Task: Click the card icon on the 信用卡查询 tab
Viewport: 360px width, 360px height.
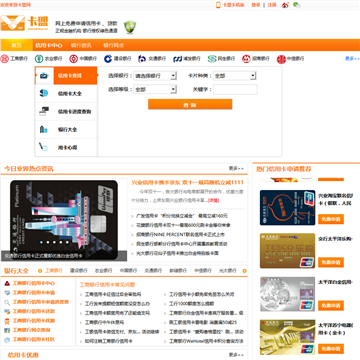Action: click(44, 76)
